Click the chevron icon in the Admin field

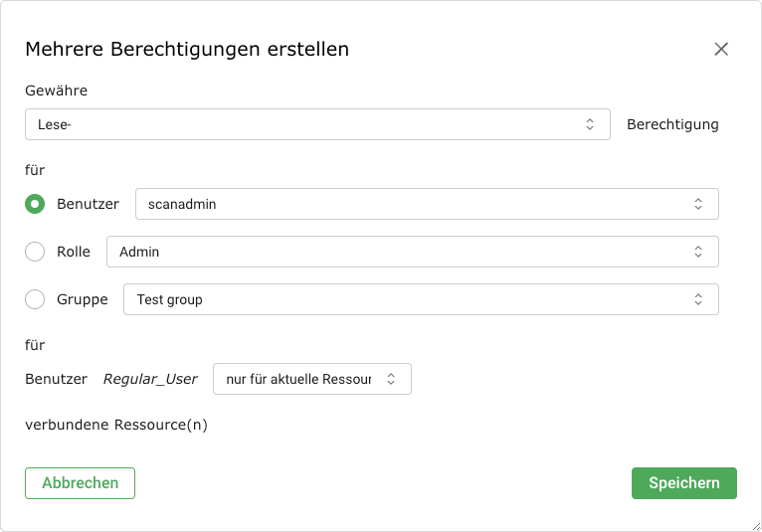coord(698,252)
